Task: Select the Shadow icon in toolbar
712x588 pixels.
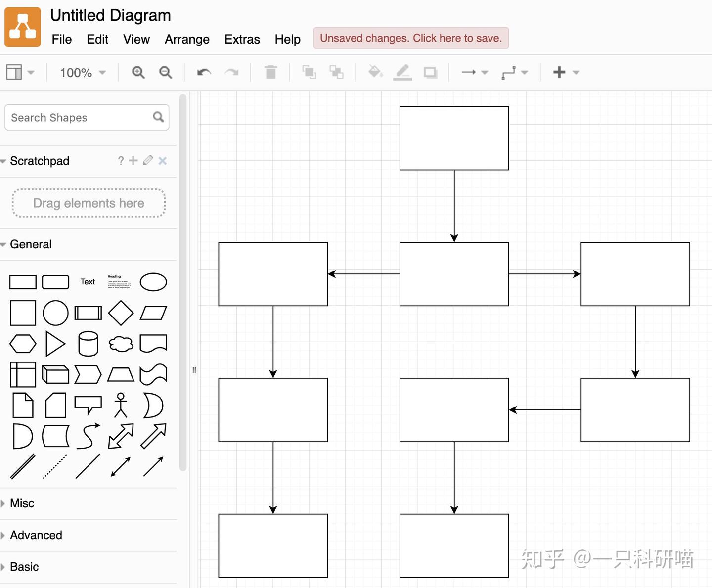Action: click(x=430, y=72)
